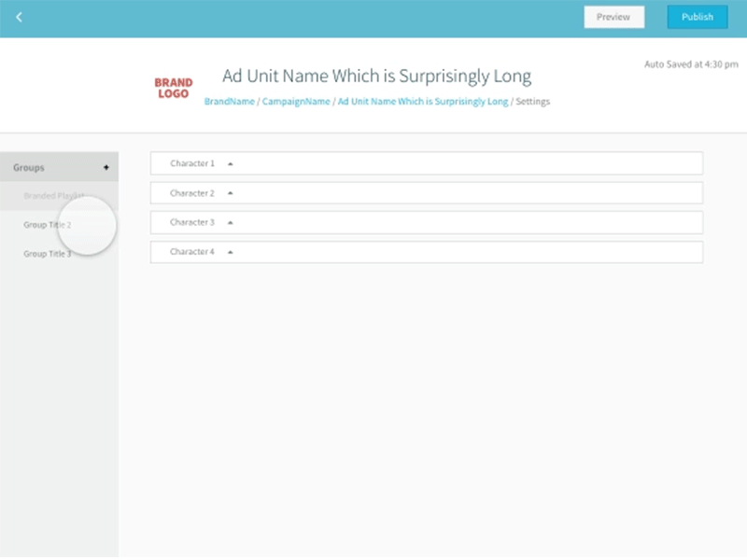Click the Auto Saved timestamp text
This screenshot has height=560, width=747.
[x=689, y=64]
